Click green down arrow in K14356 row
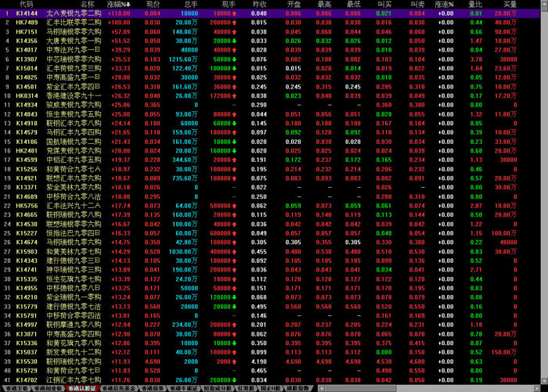 pyautogui.click(x=234, y=41)
